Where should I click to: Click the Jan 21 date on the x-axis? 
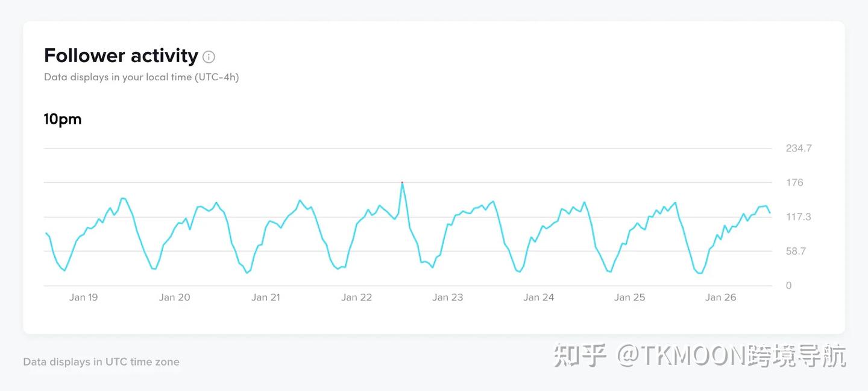266,297
